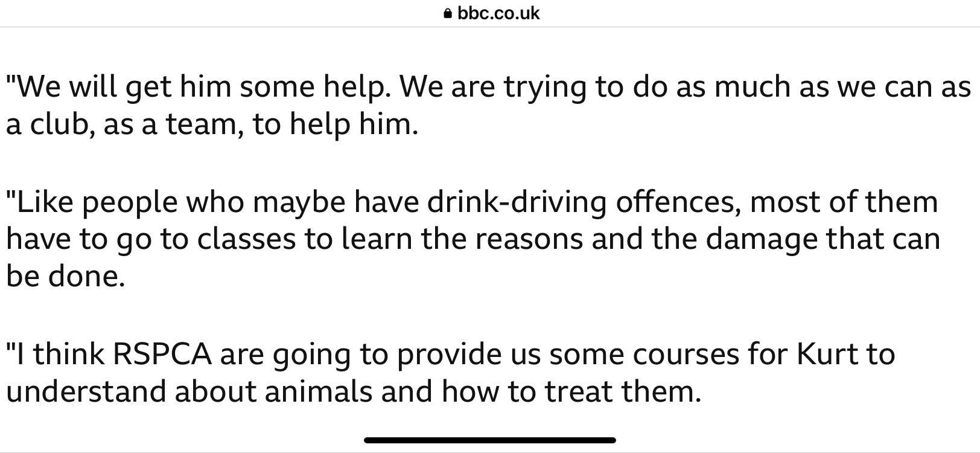Image resolution: width=980 pixels, height=453 pixels.
Task: Tap the word "drink-driving" in the text
Action: coord(517,202)
